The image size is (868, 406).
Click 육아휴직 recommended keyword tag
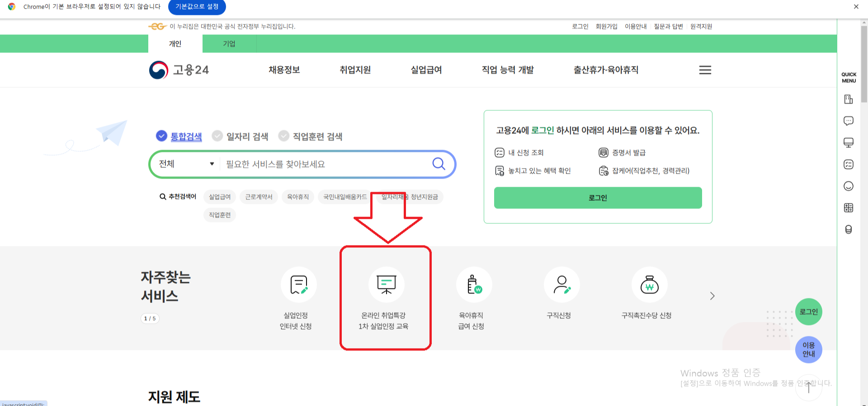point(298,197)
